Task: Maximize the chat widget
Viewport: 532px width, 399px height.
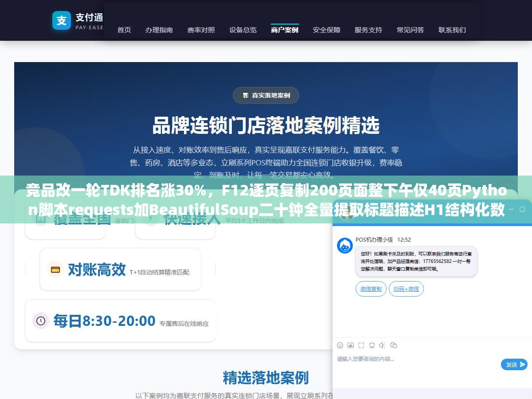Action: [522, 209]
